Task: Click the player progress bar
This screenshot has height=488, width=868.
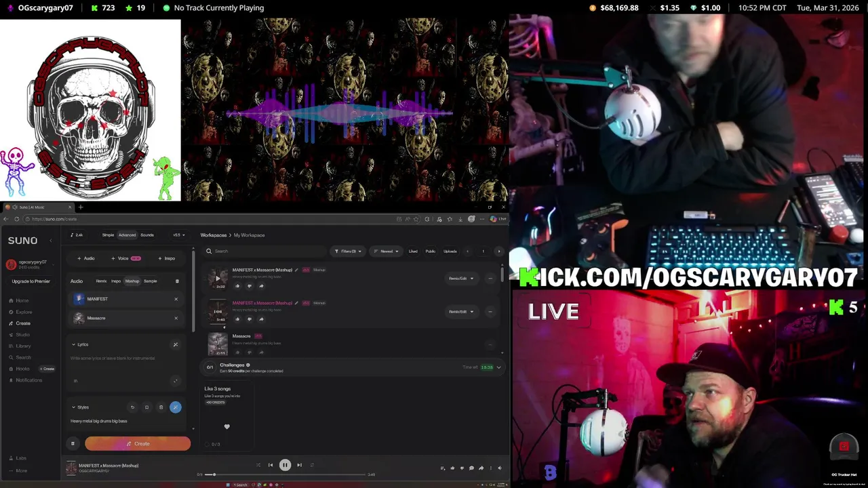Action: click(x=285, y=474)
